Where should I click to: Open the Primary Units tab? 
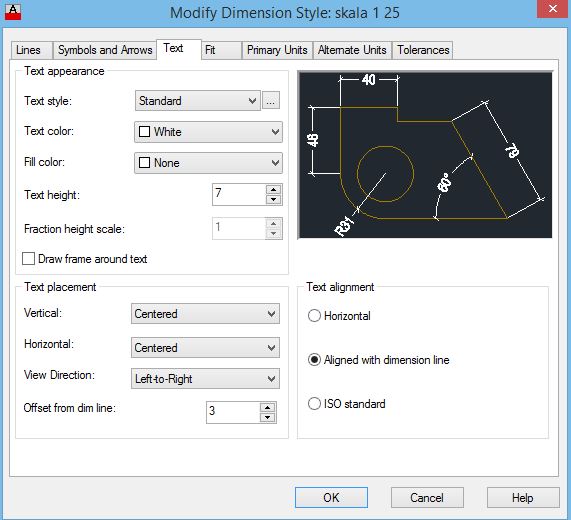[277, 50]
